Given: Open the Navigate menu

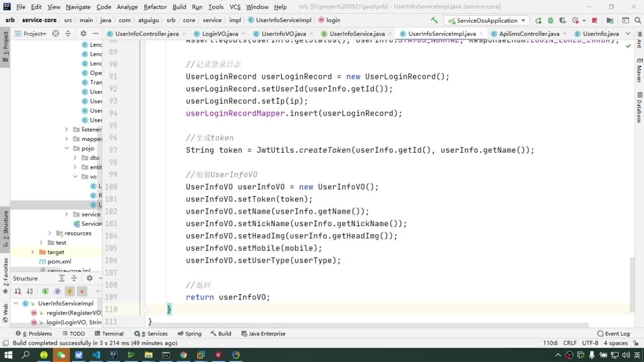Looking at the screenshot, I should pyautogui.click(x=78, y=7).
